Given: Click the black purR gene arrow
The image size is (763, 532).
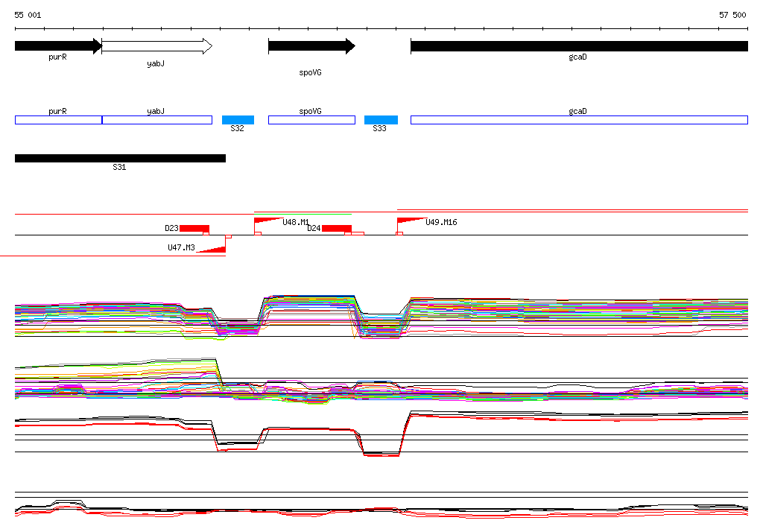Looking at the screenshot, I should (x=58, y=46).
